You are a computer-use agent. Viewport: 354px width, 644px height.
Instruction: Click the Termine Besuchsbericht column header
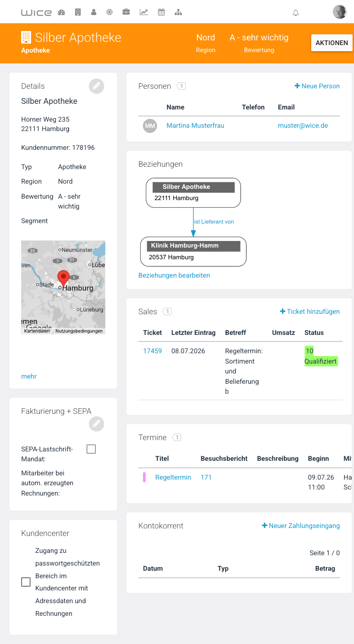[224, 458]
